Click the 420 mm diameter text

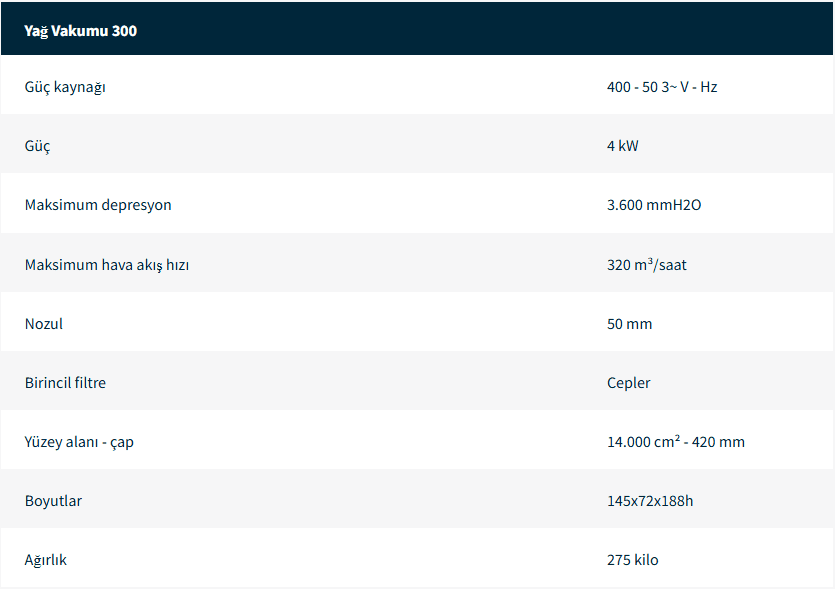pyautogui.click(x=718, y=442)
